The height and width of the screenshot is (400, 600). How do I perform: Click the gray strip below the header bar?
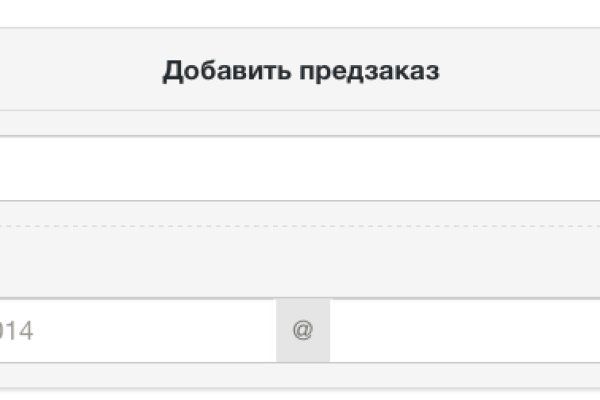point(300,123)
